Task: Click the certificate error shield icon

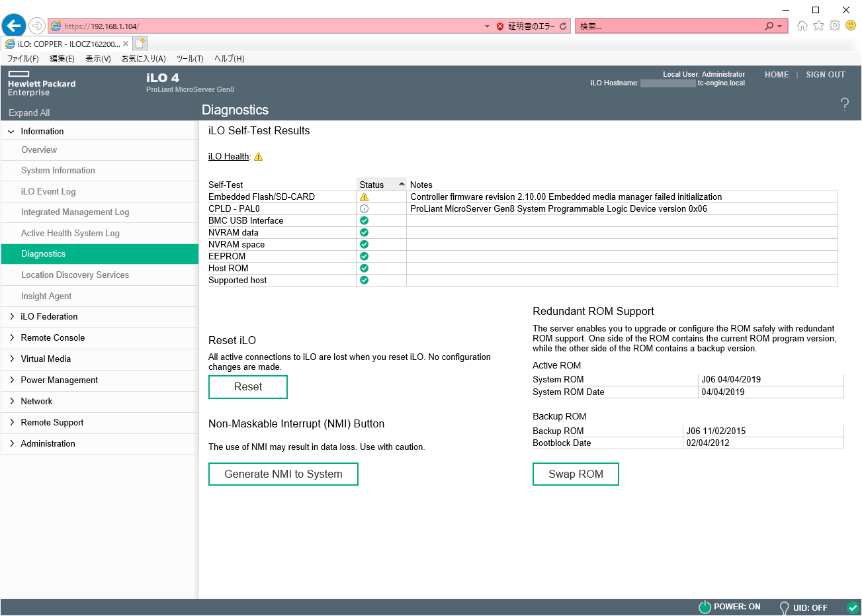Action: pos(500,26)
